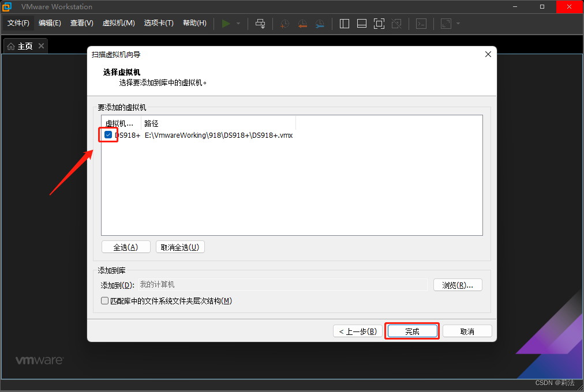Screen dimensions: 584x392
Task: Click the 取消全选(U) button
Action: tap(180, 247)
